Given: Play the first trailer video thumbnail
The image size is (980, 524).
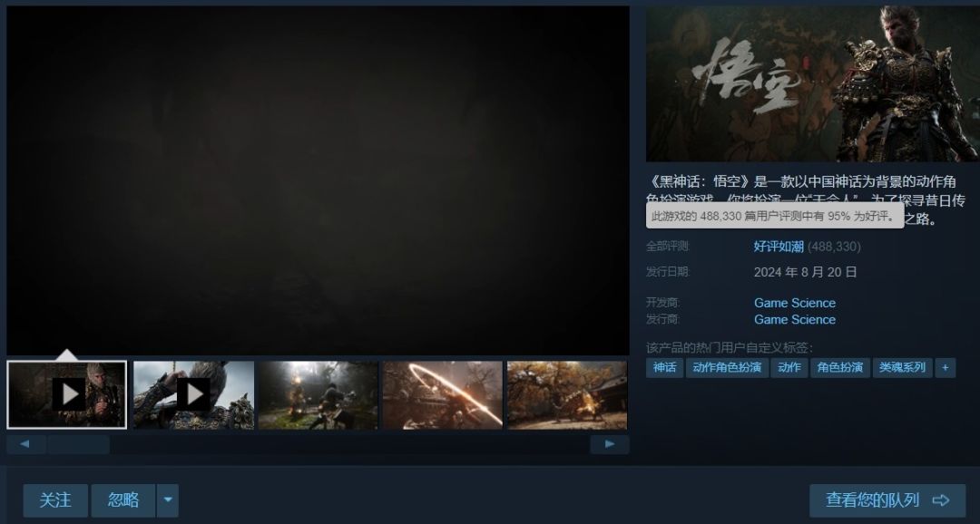Looking at the screenshot, I should [x=67, y=394].
